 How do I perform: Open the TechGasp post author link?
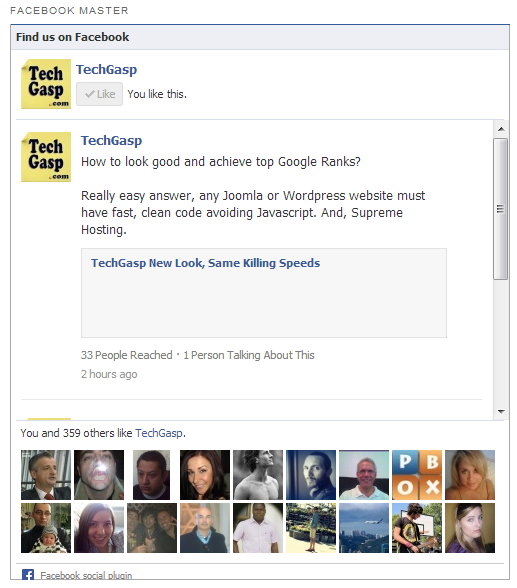point(111,140)
